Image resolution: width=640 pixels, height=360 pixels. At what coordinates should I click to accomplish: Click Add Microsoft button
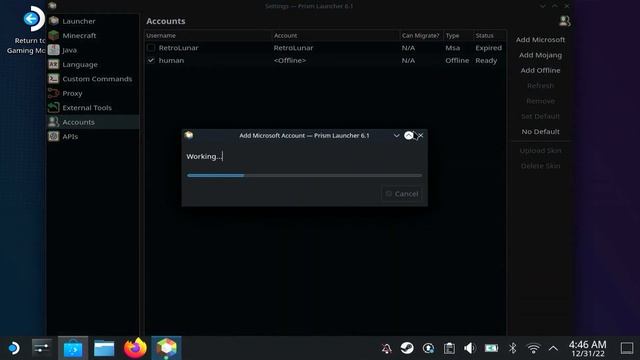click(x=540, y=40)
